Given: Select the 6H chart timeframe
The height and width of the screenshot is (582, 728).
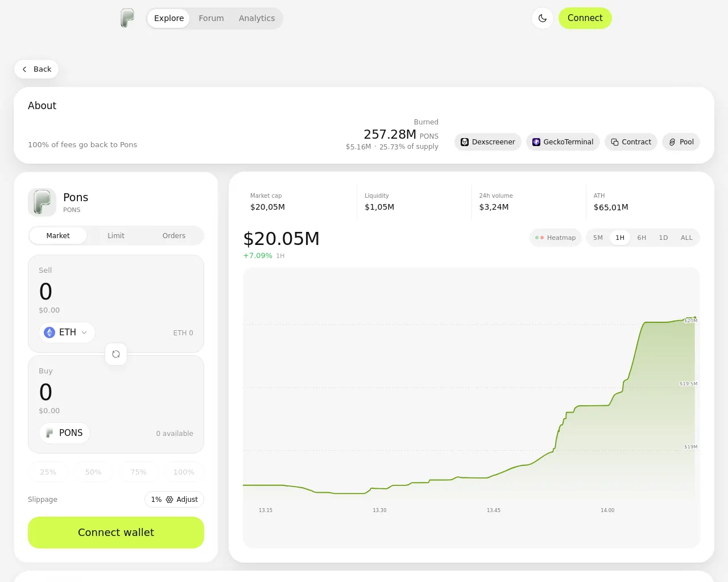Looking at the screenshot, I should tap(642, 238).
